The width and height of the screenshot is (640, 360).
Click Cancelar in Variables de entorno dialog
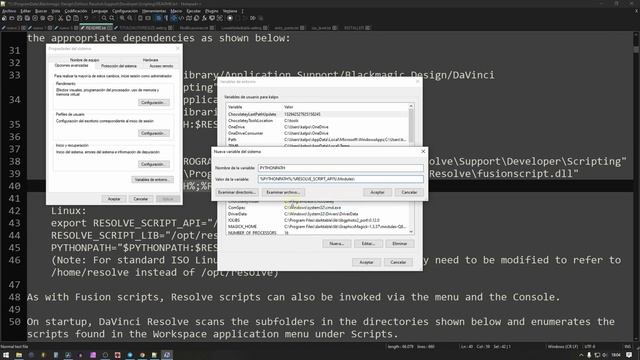[398, 262]
